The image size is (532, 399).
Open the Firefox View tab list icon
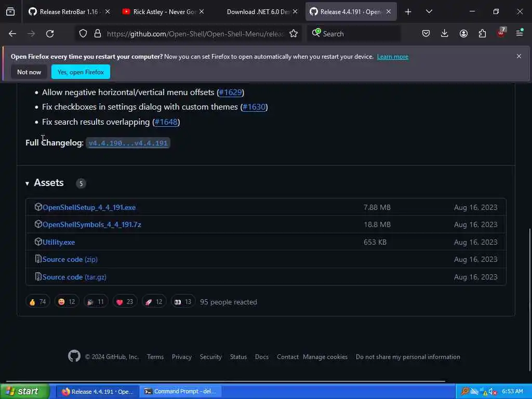(x=10, y=12)
